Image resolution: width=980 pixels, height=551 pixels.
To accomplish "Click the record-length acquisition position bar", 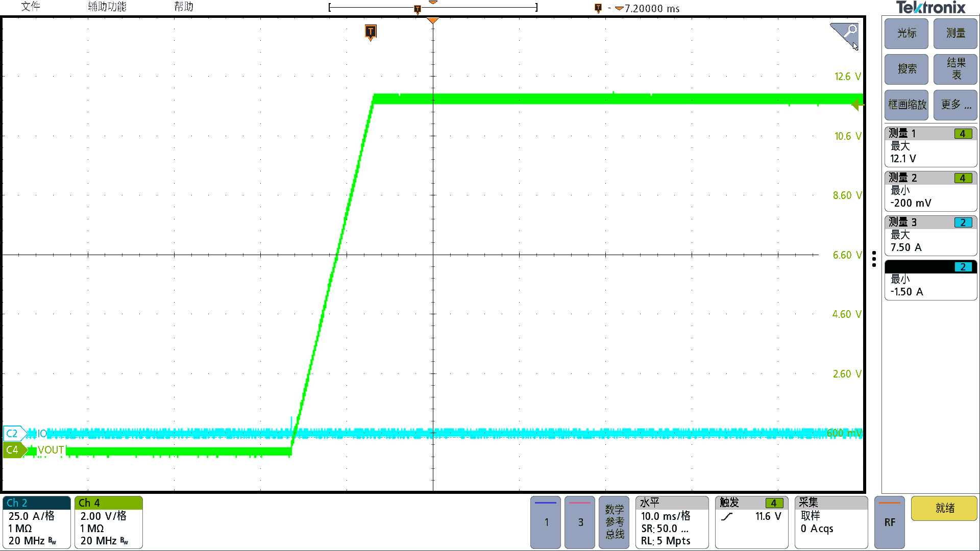I will [x=433, y=8].
